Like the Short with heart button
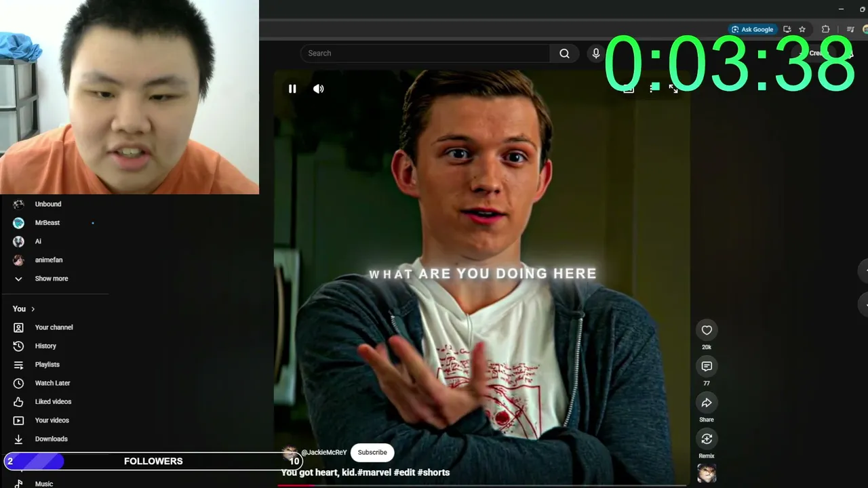Viewport: 868px width, 488px height. (x=707, y=330)
